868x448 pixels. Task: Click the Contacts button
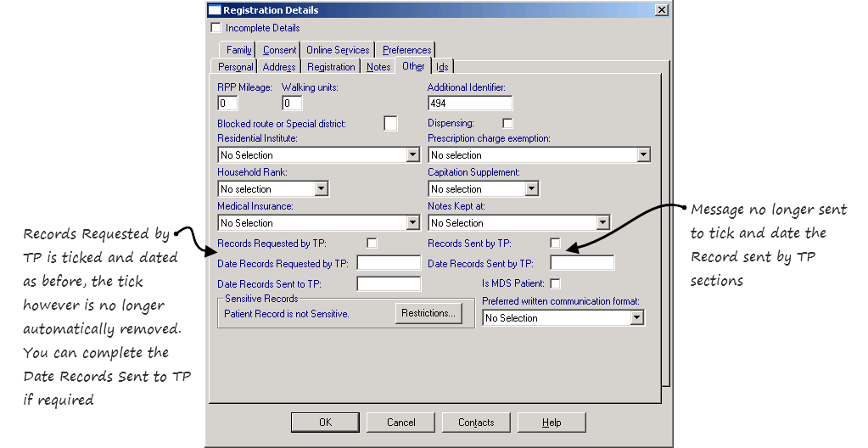476,423
